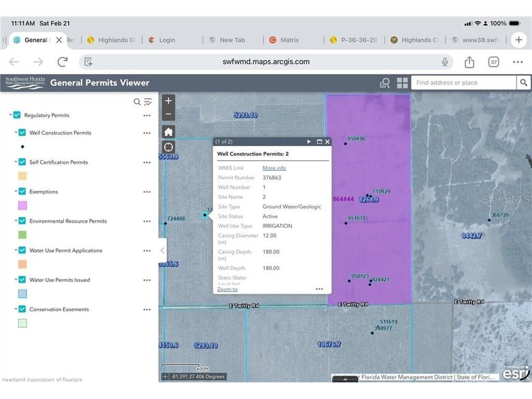The image size is (532, 399).
Task: Share the page from the browser toolbar
Action: tap(469, 62)
